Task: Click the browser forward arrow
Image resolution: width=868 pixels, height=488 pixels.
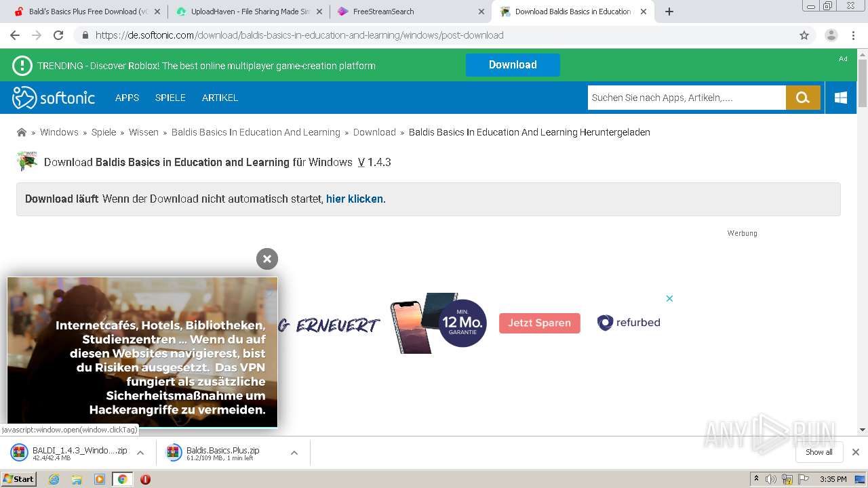Action: (x=37, y=35)
